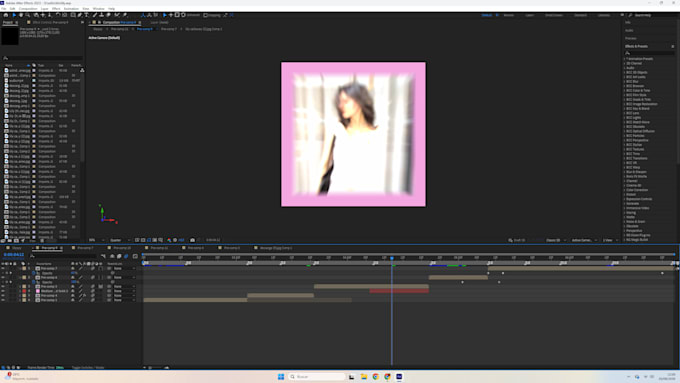Click the timeline current timecode display
This screenshot has height=383, width=680.
click(14, 255)
